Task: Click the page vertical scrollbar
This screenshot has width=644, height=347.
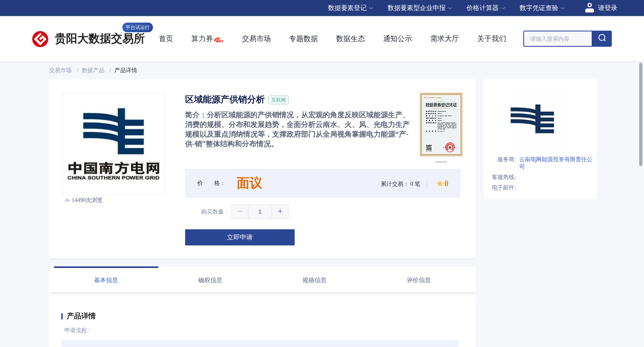Action: 641,114
